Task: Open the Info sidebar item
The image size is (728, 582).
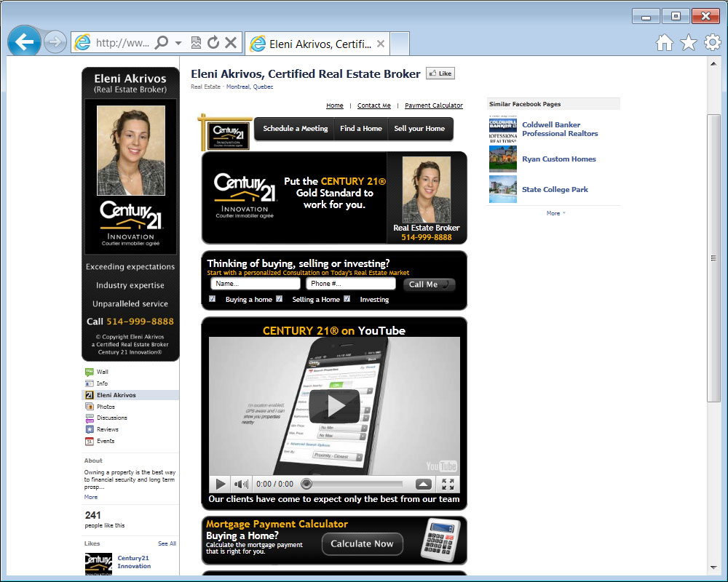Action: coord(102,383)
